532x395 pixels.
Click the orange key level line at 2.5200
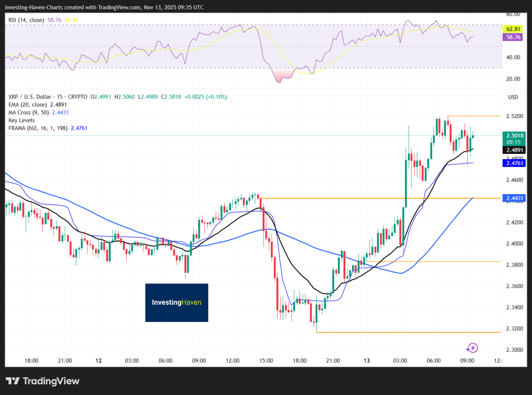[474, 116]
